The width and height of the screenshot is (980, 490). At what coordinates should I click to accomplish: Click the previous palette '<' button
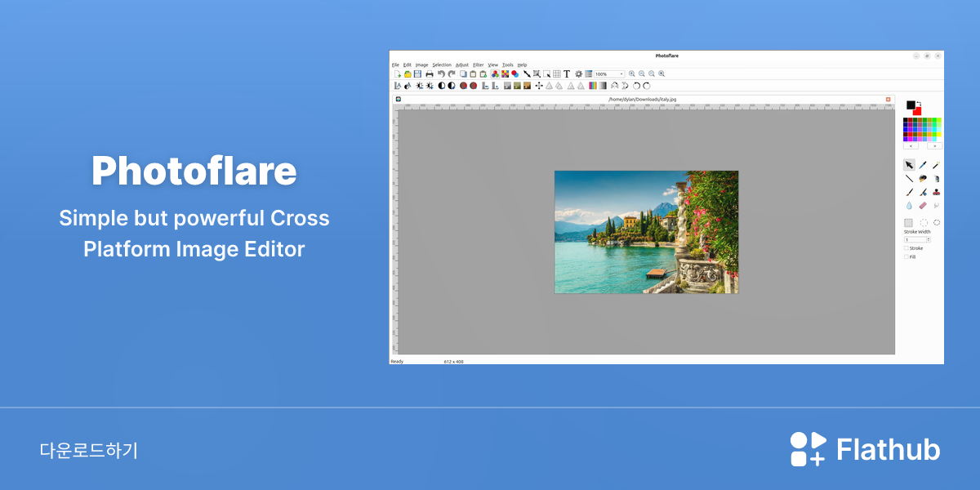(x=910, y=145)
